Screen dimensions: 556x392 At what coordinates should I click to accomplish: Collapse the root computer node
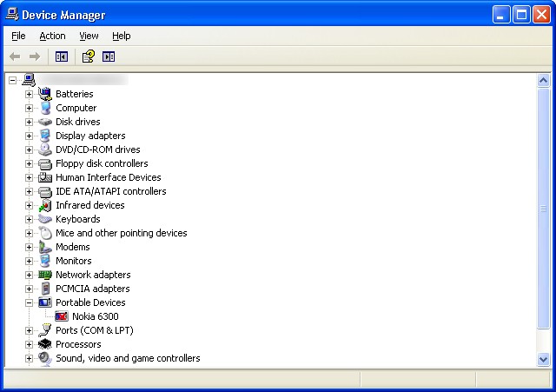pos(12,80)
